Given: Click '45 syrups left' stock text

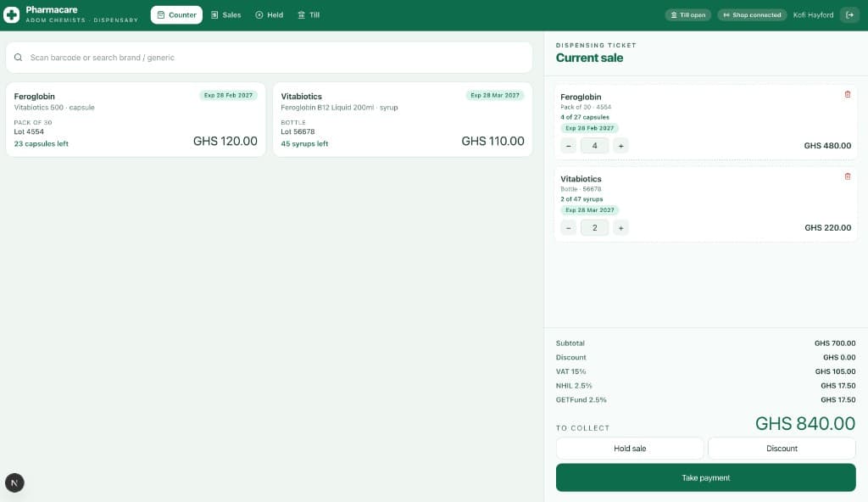Looking at the screenshot, I should coord(304,144).
